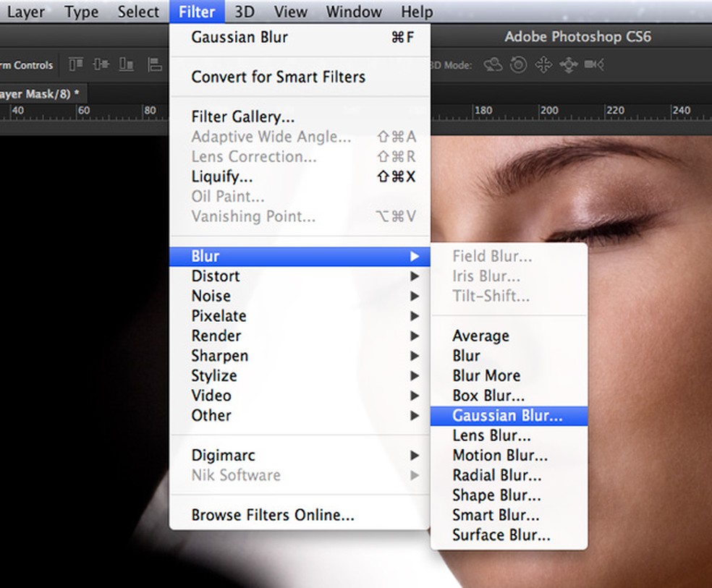Click Browse Filters Online...
The height and width of the screenshot is (588, 712).
tap(272, 516)
